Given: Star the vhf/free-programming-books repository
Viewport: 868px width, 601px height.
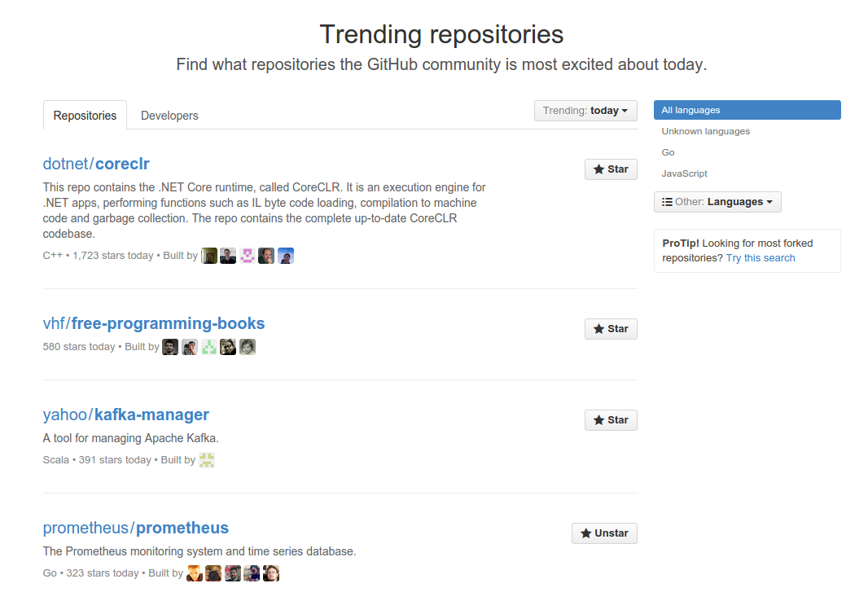Looking at the screenshot, I should [x=611, y=329].
